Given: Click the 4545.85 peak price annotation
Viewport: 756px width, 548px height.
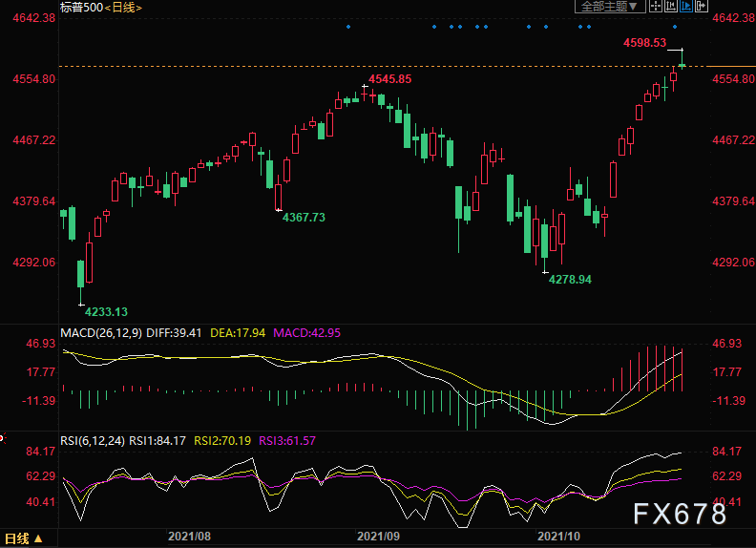Looking at the screenshot, I should tap(390, 79).
